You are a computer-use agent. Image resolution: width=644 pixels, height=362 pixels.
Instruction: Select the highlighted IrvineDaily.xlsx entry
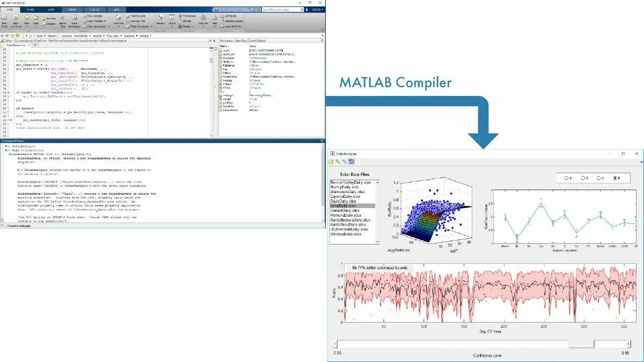[352, 206]
